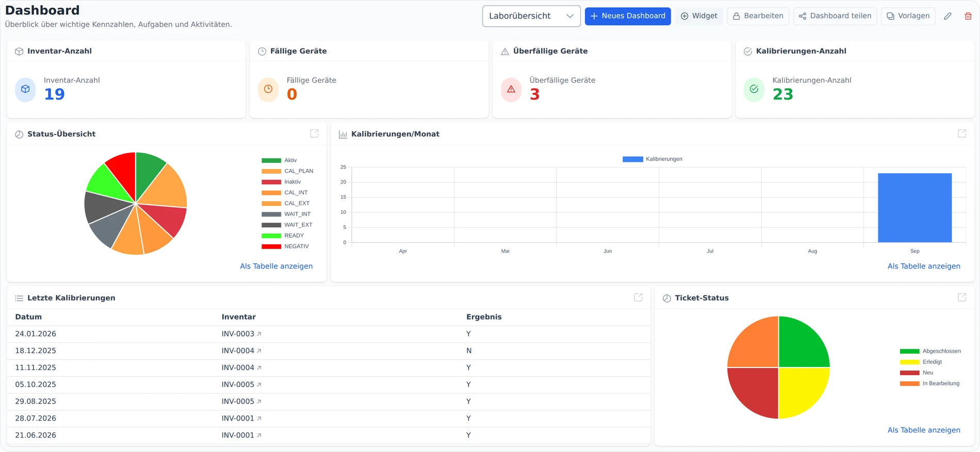
Task: Add a Widget via the Widget button
Action: coord(699,16)
